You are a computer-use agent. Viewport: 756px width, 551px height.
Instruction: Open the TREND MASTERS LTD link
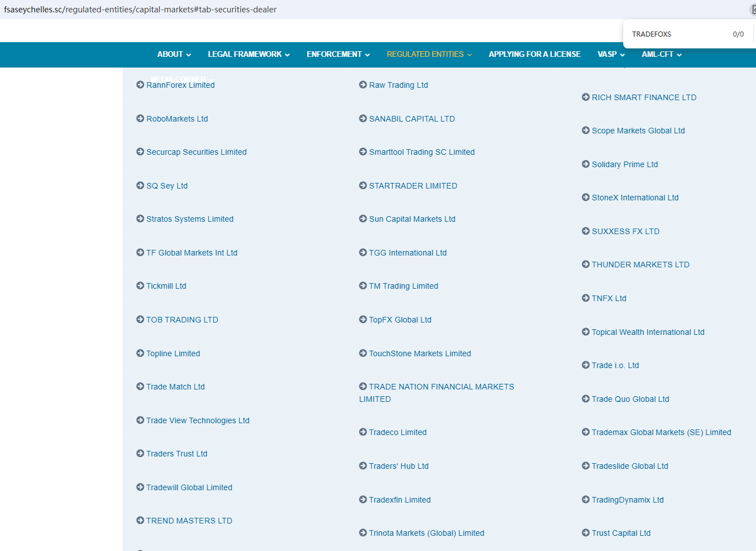189,521
